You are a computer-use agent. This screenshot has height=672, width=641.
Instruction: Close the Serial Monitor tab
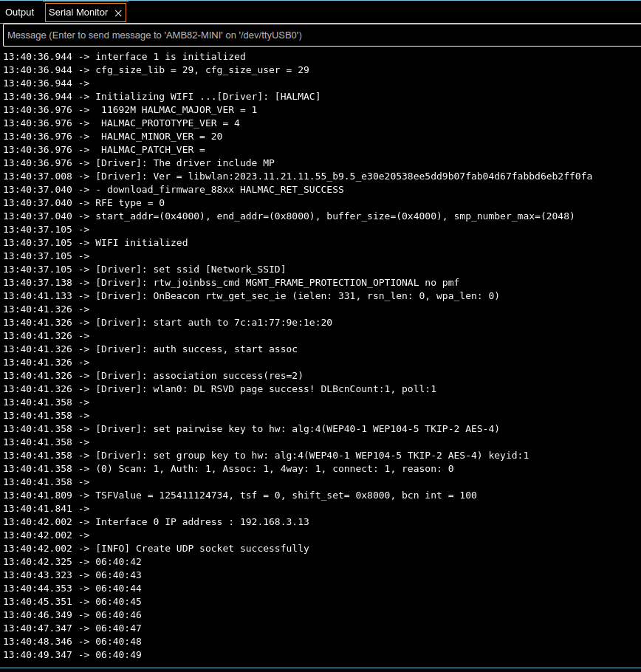click(x=118, y=13)
